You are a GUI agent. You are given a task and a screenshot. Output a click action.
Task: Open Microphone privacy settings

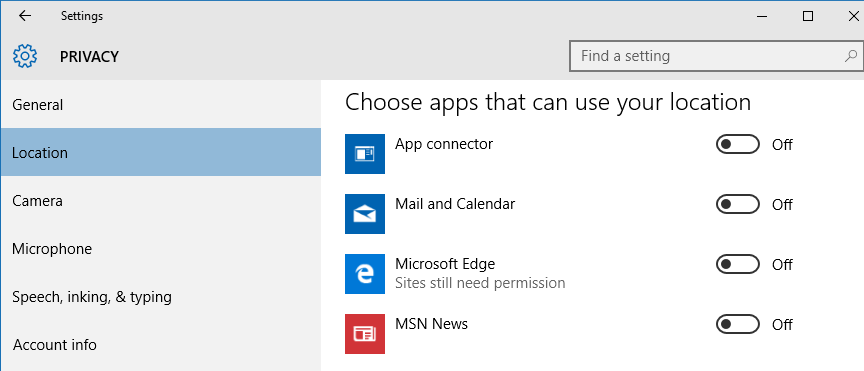pyautogui.click(x=160, y=249)
